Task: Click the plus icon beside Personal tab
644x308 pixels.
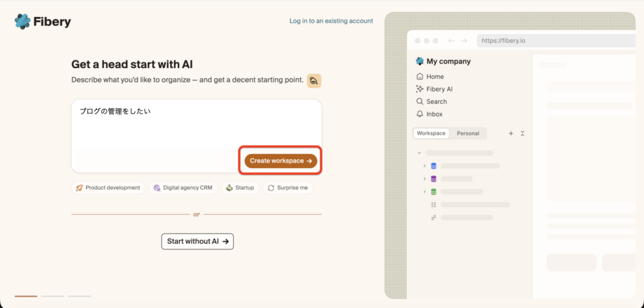Action: (x=511, y=134)
